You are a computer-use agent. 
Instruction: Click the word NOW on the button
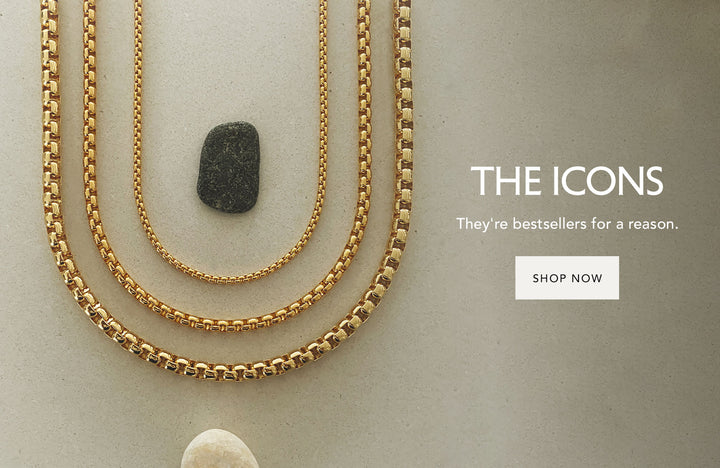pos(587,278)
